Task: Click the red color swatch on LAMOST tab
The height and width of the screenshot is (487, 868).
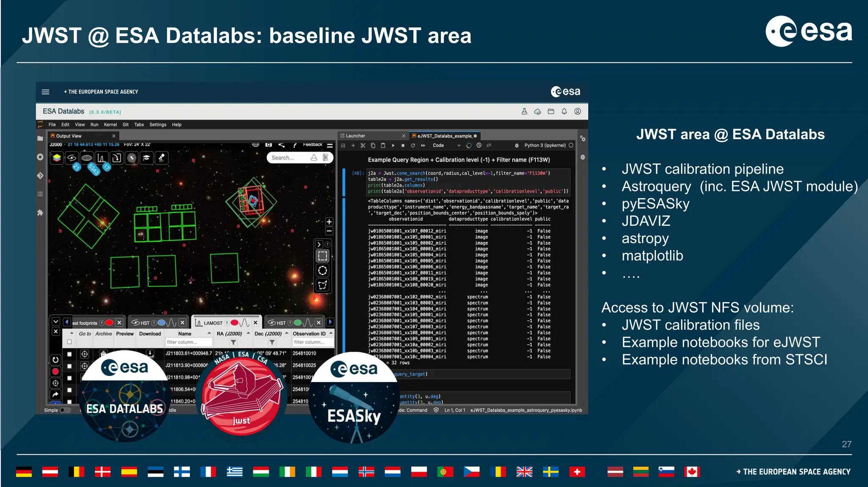Action: [x=234, y=323]
